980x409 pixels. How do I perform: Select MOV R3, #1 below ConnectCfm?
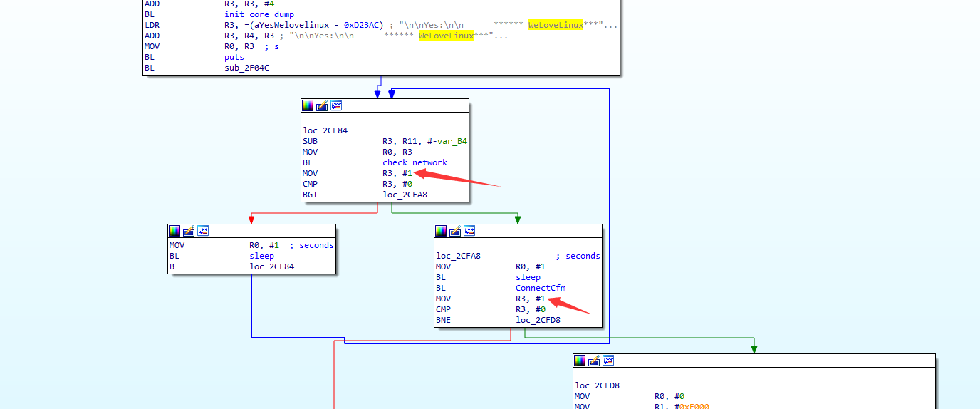[x=491, y=299]
